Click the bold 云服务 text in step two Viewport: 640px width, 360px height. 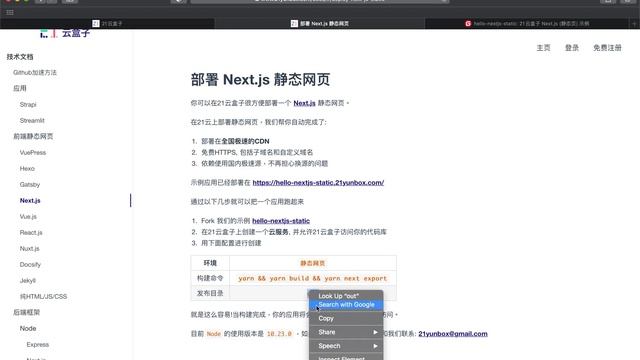278,232
